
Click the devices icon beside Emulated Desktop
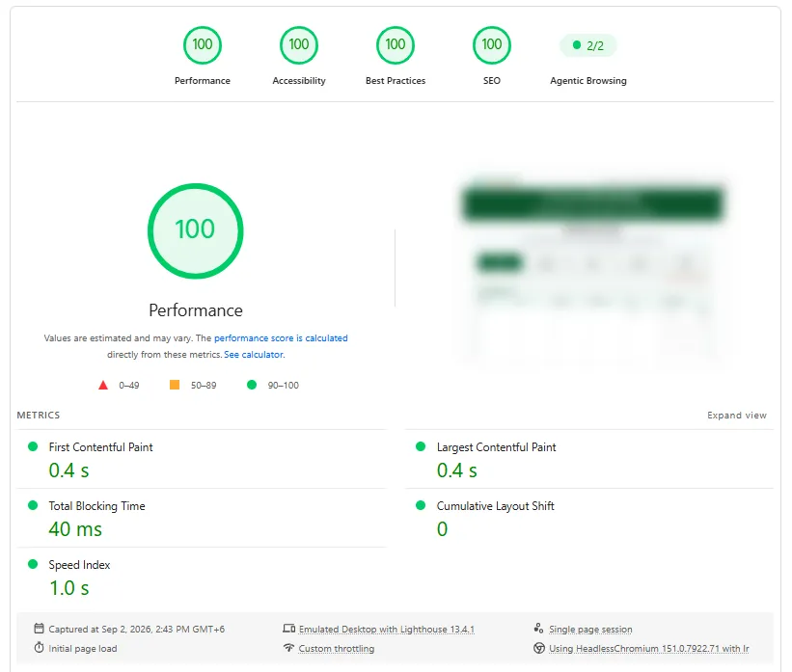(x=288, y=629)
